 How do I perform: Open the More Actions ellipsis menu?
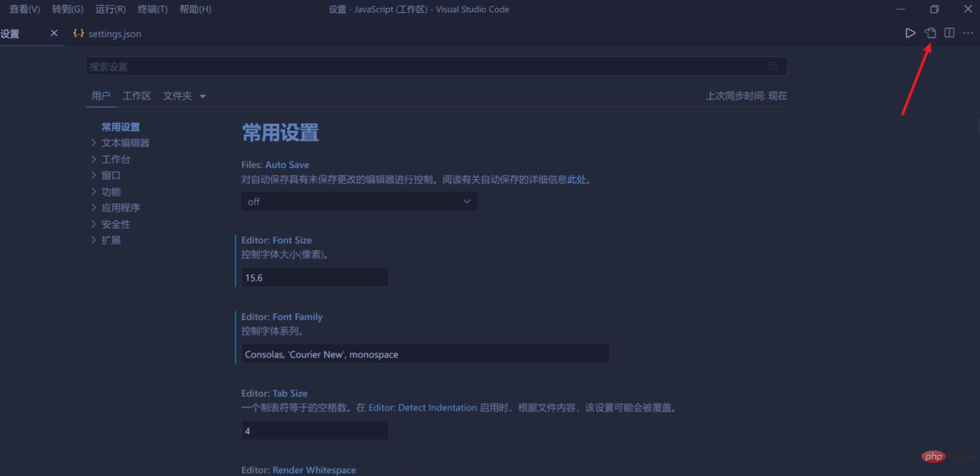[x=968, y=33]
